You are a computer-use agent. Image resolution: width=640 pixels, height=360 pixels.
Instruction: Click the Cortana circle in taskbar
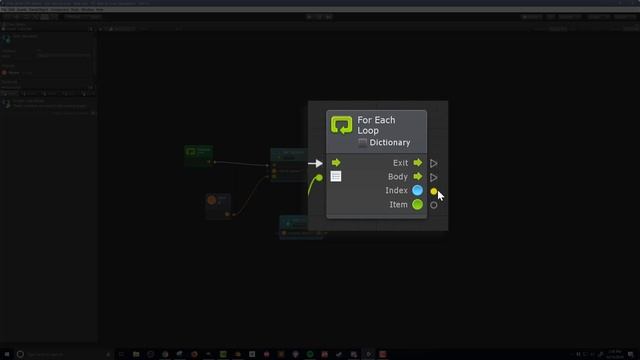tap(20, 354)
